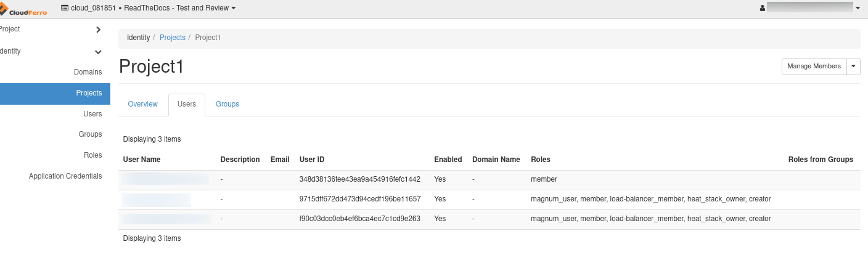Click the CloudFerro logo
868x255 pixels.
[x=23, y=9]
